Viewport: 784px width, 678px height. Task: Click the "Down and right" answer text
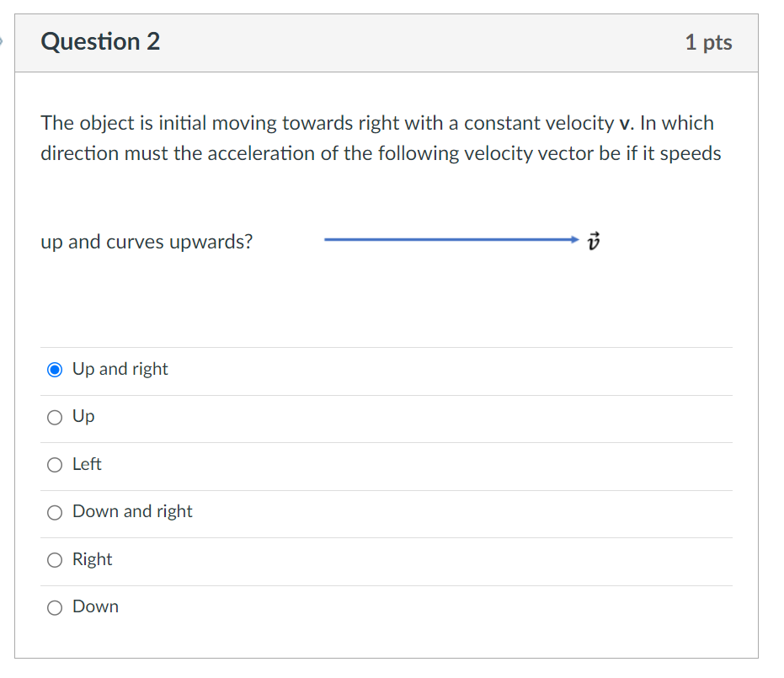(132, 511)
